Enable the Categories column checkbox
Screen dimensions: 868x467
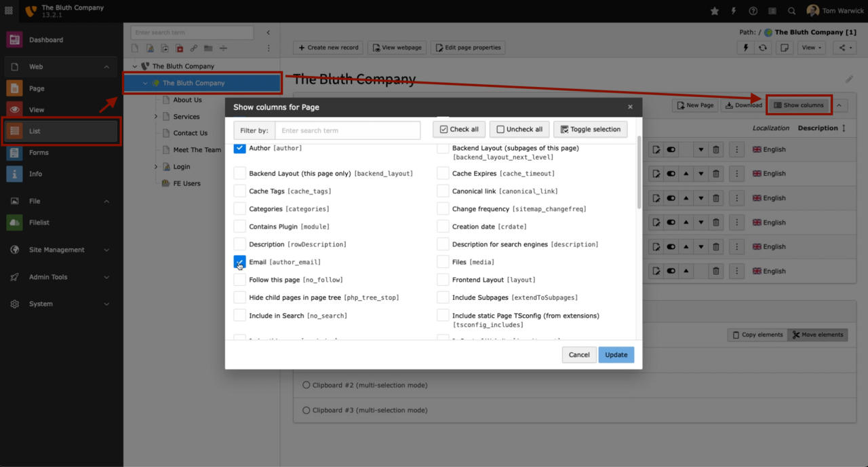click(239, 209)
